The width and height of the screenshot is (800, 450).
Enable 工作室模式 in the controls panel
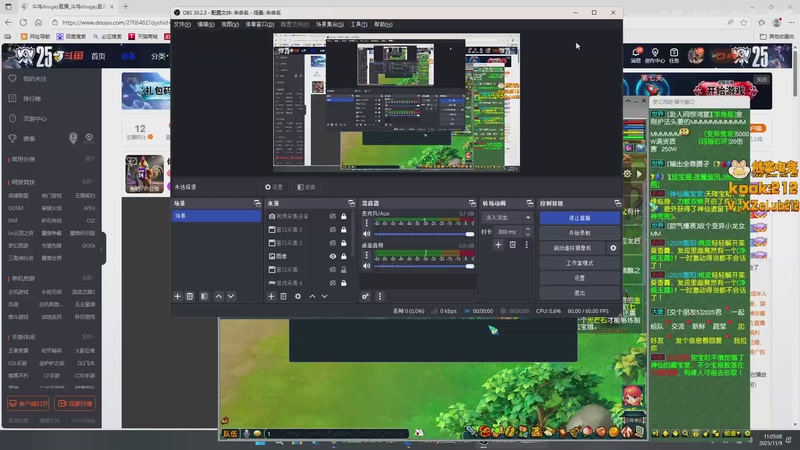(580, 263)
